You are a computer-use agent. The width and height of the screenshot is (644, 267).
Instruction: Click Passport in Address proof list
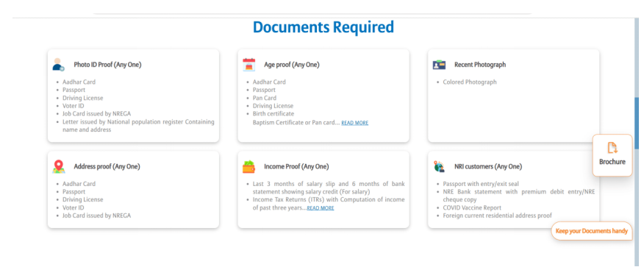[x=74, y=191]
